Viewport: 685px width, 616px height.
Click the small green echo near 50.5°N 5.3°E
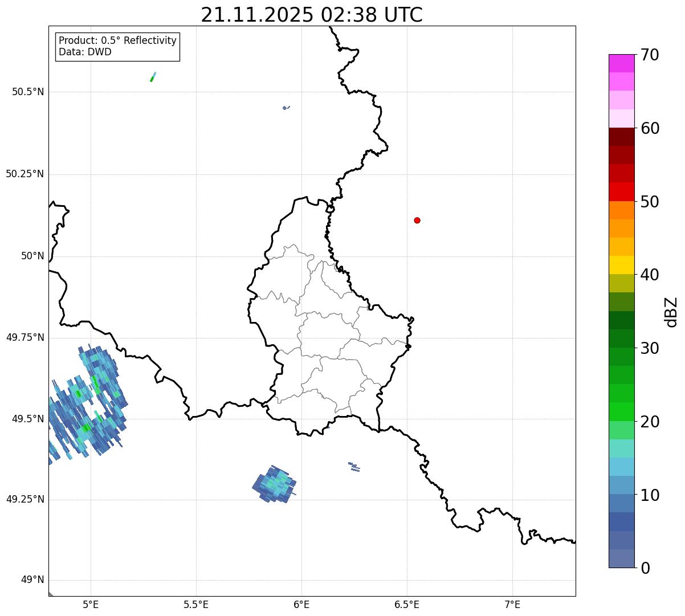pos(153,77)
